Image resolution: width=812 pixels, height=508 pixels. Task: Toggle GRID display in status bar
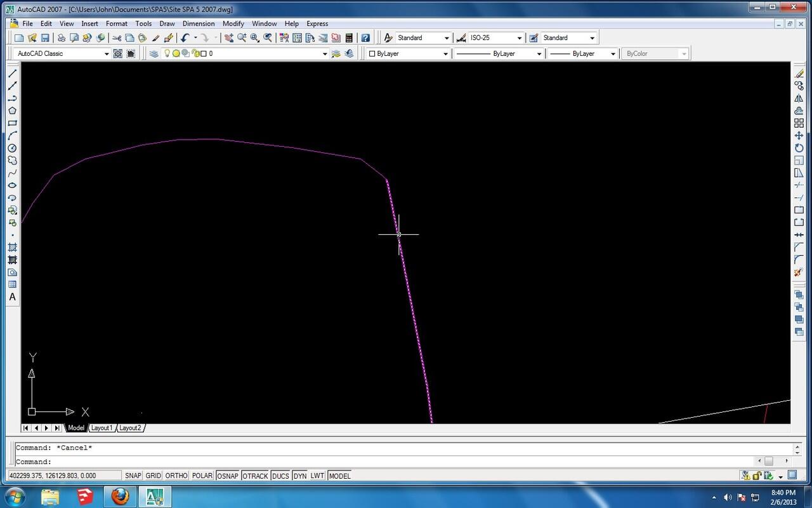[x=154, y=476]
